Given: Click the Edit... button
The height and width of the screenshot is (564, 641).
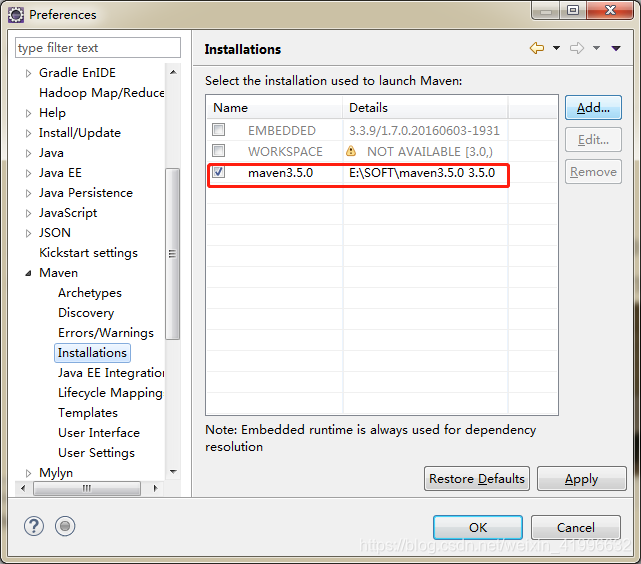Looking at the screenshot, I should 593,140.
